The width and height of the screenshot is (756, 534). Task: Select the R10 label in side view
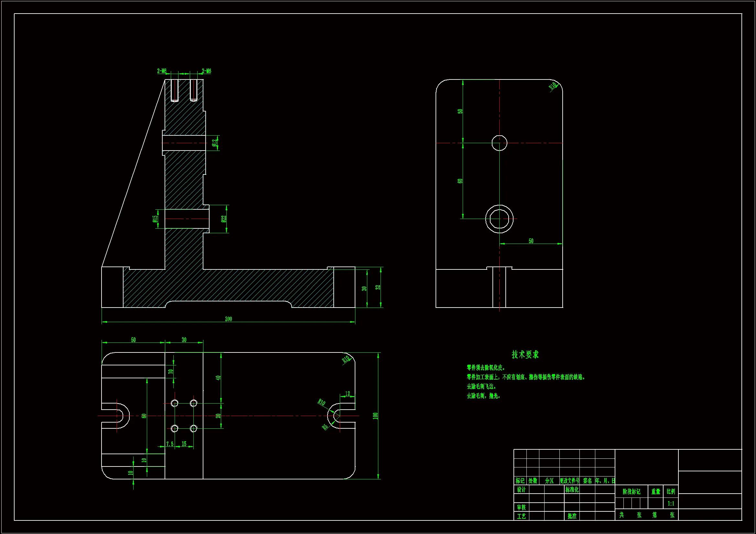553,86
